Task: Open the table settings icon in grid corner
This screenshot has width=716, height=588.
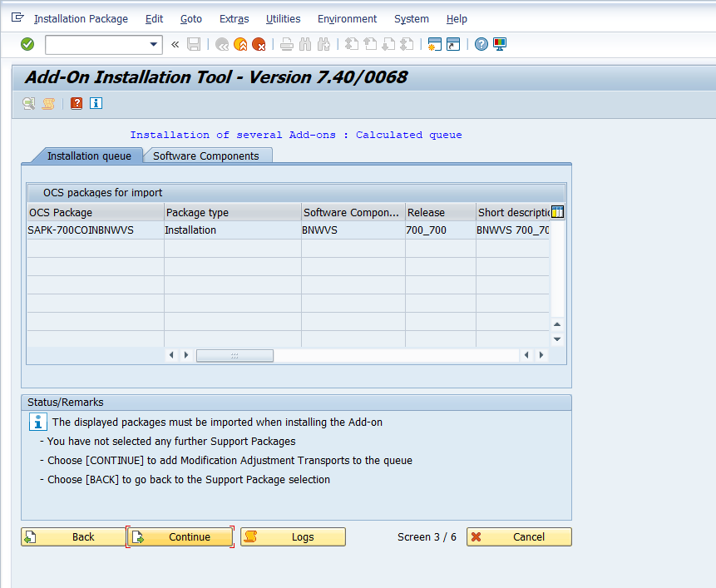Action: pyautogui.click(x=557, y=212)
